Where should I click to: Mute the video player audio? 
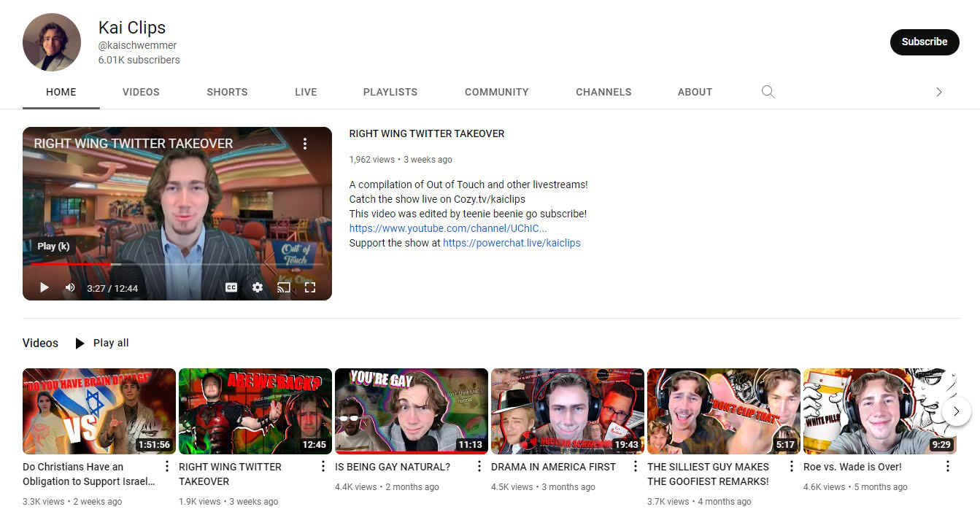click(x=69, y=287)
